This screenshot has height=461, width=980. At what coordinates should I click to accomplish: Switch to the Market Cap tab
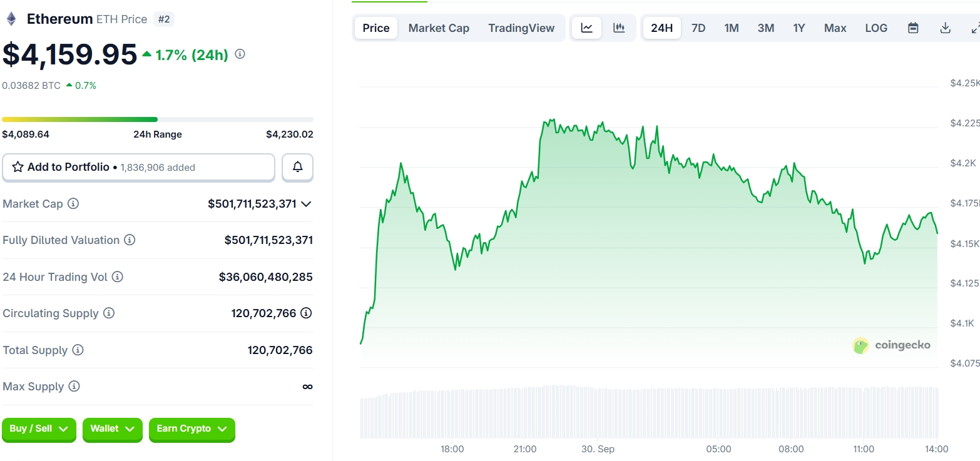pyautogui.click(x=439, y=28)
